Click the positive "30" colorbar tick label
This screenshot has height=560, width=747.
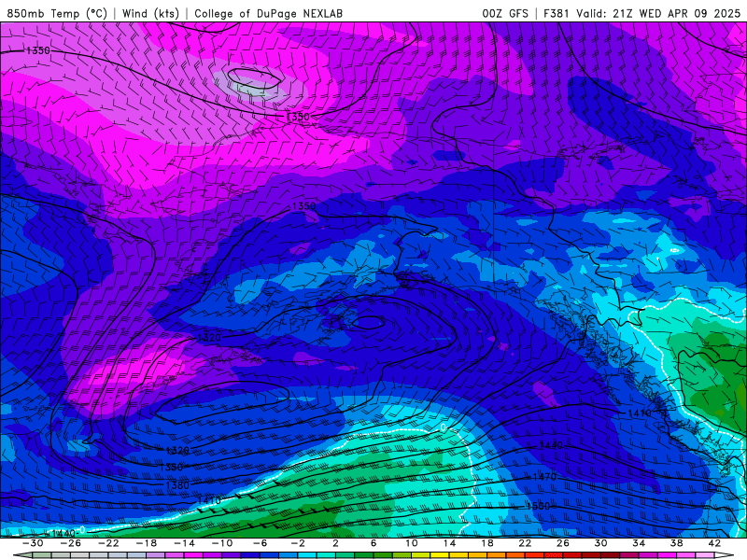tap(600, 543)
